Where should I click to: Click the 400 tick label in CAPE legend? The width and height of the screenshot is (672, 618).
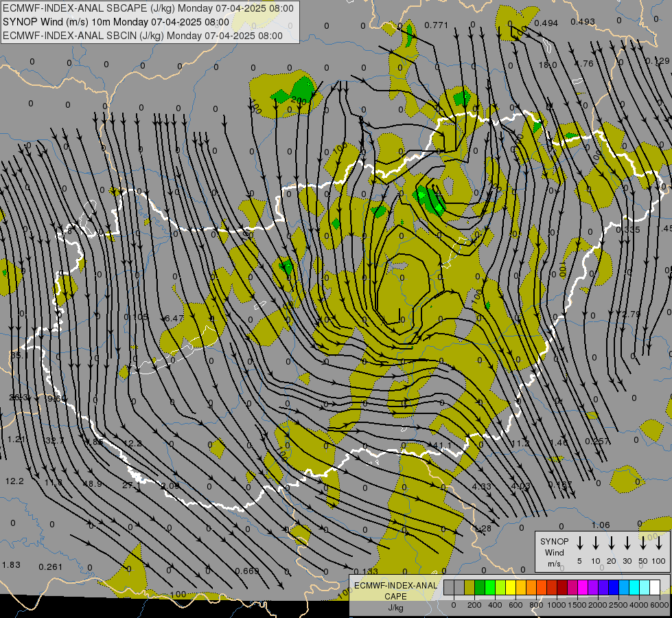tap(495, 605)
